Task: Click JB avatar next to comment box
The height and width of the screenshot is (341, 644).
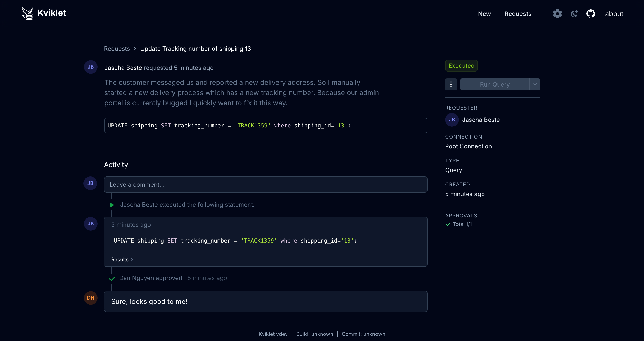Action: [x=90, y=183]
